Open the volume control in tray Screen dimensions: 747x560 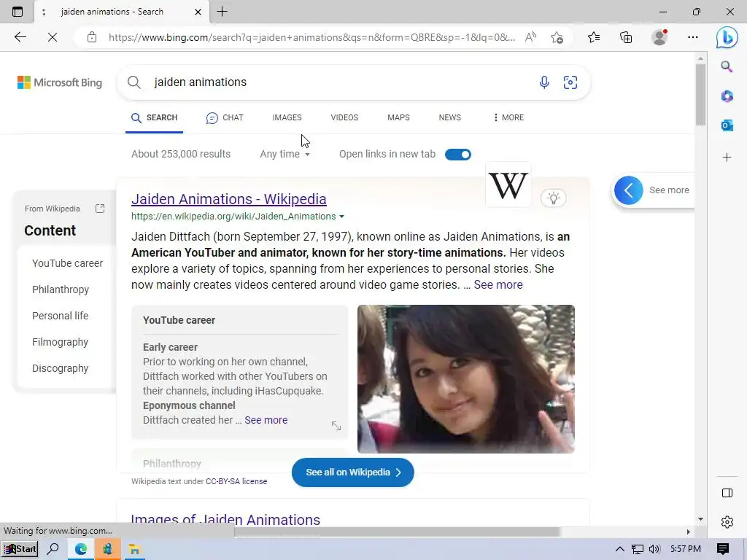pos(654,549)
